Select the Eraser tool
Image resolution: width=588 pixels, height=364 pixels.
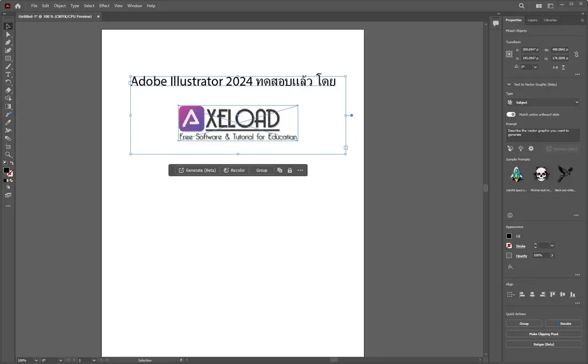point(8,90)
